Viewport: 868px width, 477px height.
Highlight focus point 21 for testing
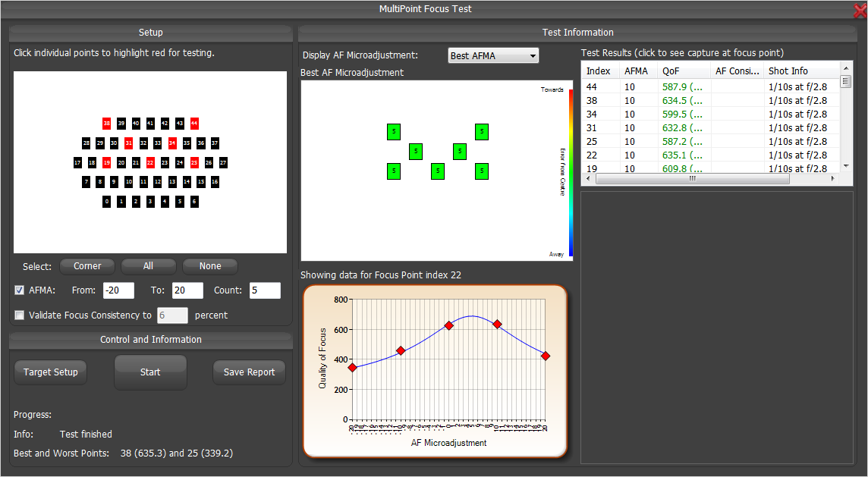pyautogui.click(x=136, y=163)
